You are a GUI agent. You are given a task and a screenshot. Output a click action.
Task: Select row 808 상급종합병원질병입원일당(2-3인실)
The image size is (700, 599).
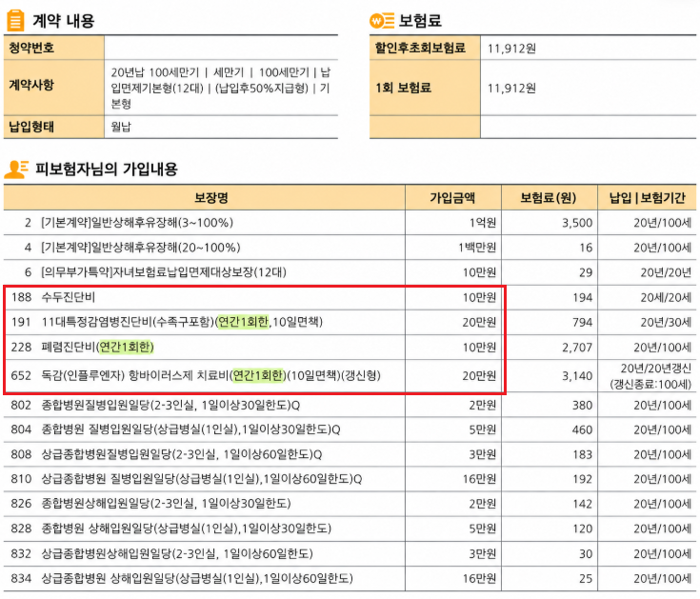coord(350,455)
